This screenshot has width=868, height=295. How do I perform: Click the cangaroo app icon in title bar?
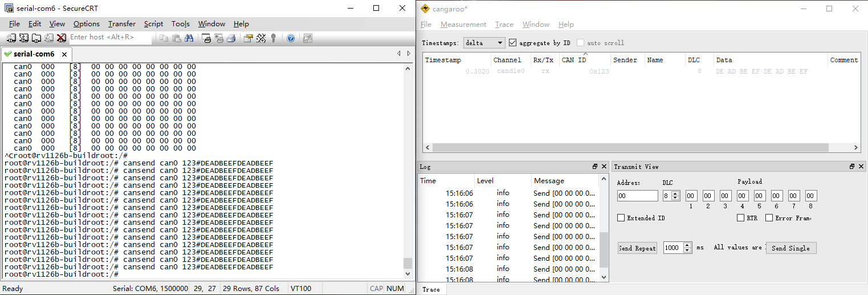click(425, 9)
